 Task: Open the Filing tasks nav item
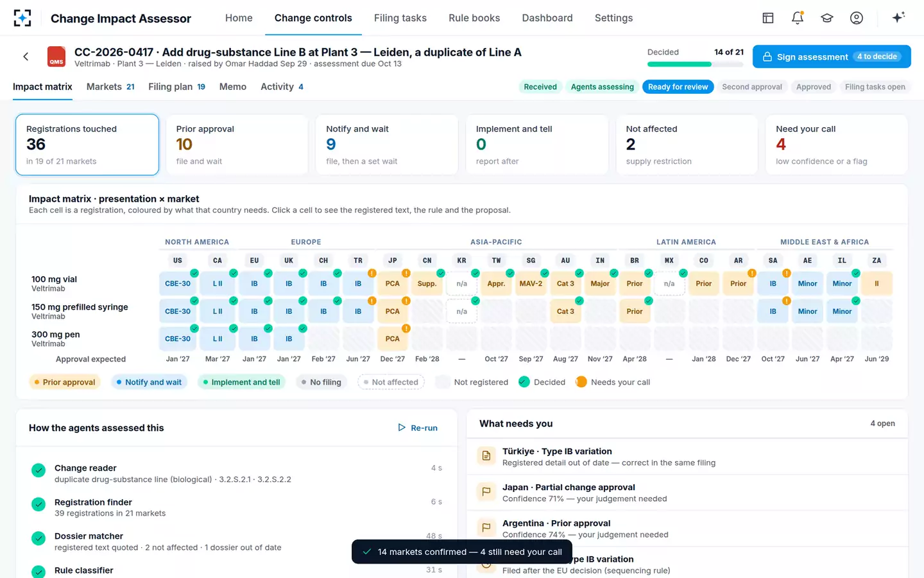(400, 18)
